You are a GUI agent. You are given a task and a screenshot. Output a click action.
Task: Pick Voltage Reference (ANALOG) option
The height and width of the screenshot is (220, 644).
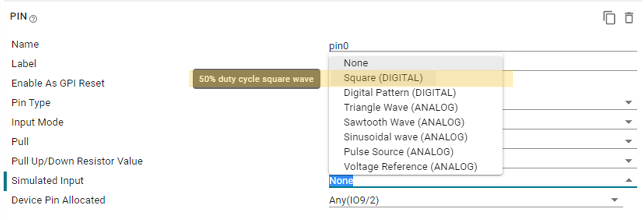coord(410,166)
